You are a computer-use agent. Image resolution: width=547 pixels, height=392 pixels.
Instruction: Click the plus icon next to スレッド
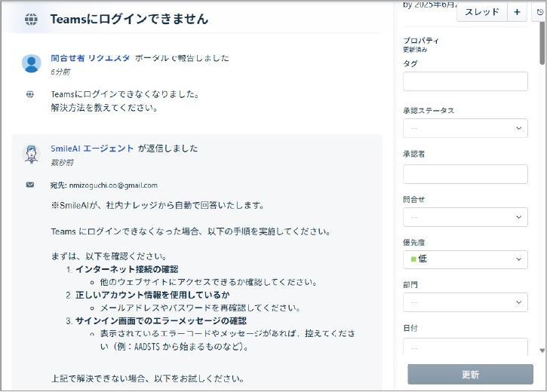pos(517,12)
